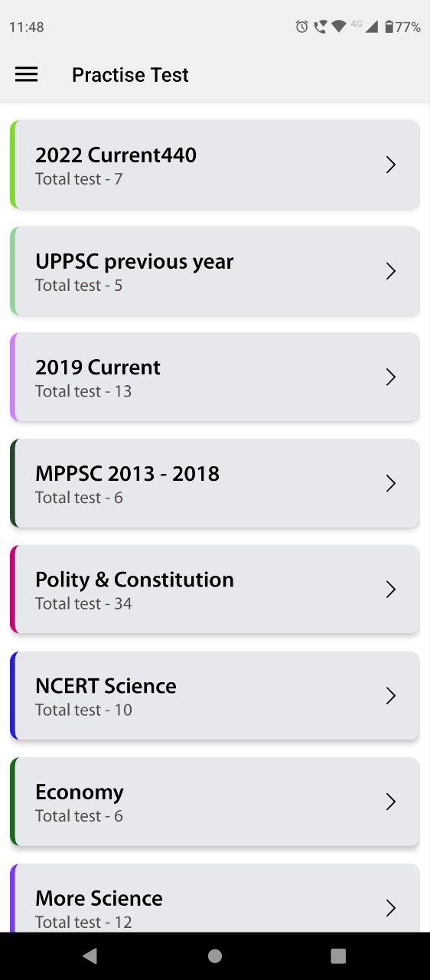The image size is (430, 980).
Task: Open Polity & Constitution title text
Action: coord(135,580)
